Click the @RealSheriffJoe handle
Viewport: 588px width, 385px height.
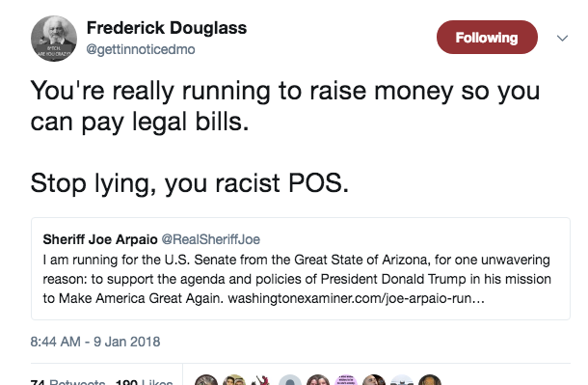pyautogui.click(x=211, y=239)
